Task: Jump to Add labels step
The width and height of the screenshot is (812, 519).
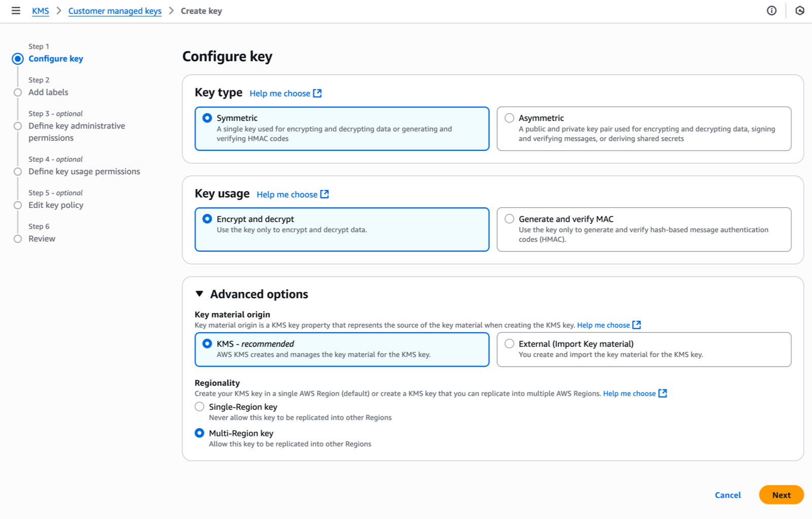Action: point(48,92)
